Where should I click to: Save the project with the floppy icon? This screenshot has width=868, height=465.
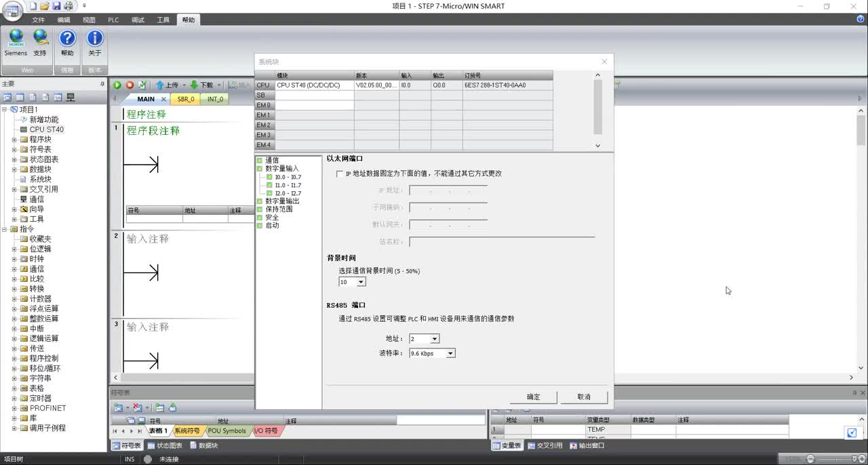57,6
